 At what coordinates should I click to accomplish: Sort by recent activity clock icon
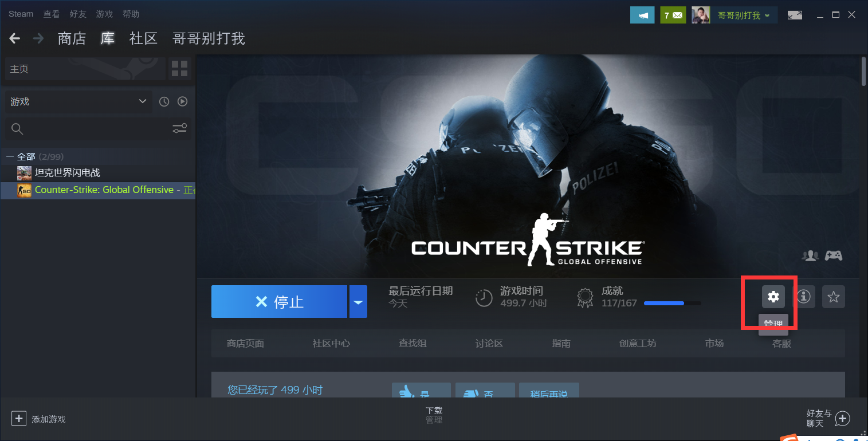point(164,101)
